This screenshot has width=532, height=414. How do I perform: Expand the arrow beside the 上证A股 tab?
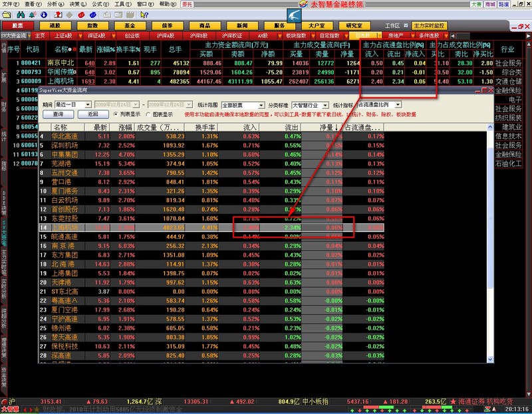pos(80,36)
